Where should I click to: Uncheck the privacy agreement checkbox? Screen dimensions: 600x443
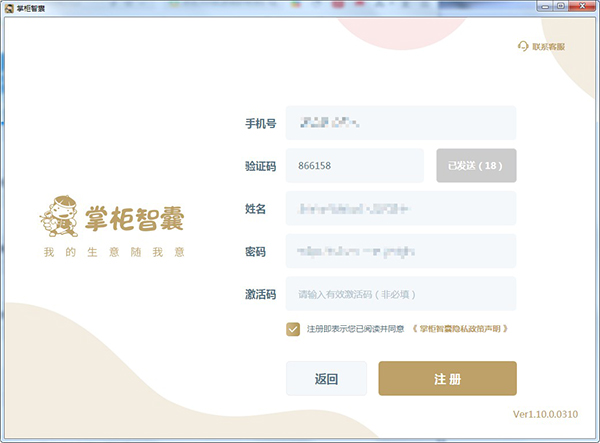tap(293, 329)
